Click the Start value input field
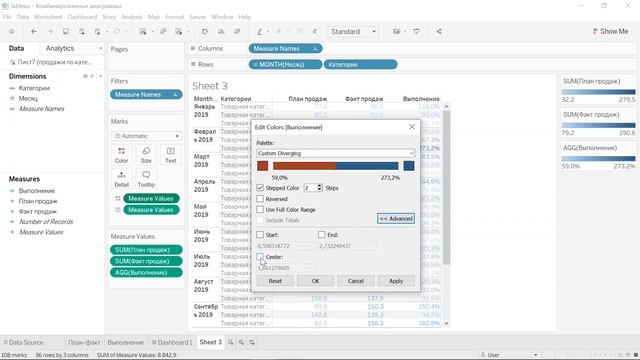 (286, 246)
